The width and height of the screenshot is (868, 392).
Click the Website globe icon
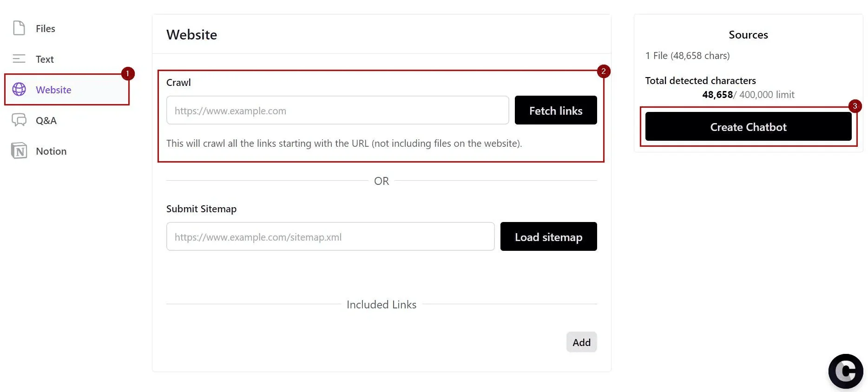(19, 89)
